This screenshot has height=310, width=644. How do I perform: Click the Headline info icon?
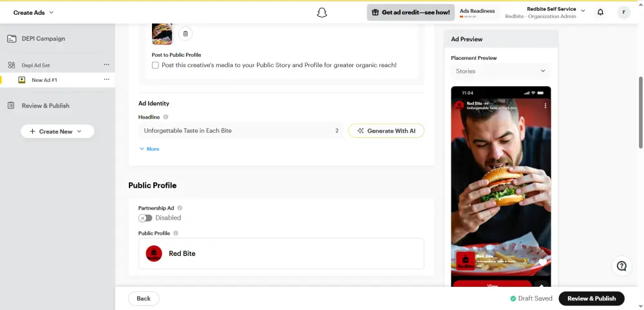pos(166,117)
